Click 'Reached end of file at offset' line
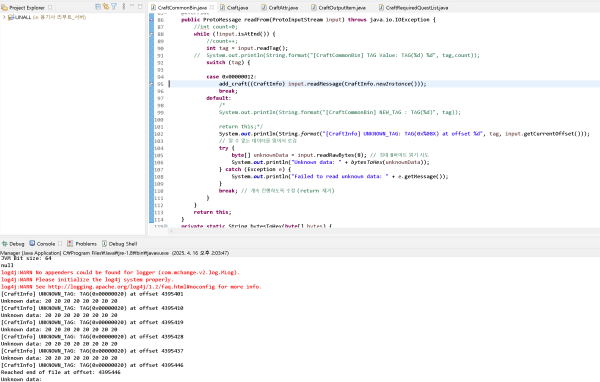The width and height of the screenshot is (600, 382). click(60, 372)
